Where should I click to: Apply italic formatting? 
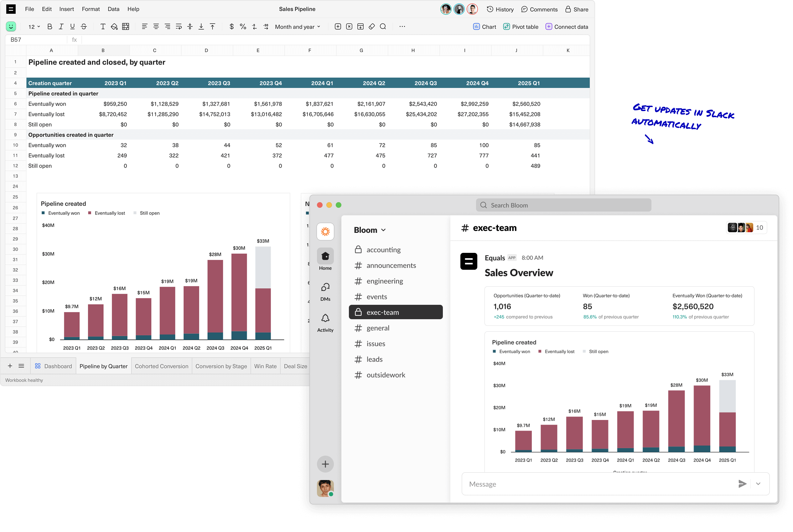point(61,27)
